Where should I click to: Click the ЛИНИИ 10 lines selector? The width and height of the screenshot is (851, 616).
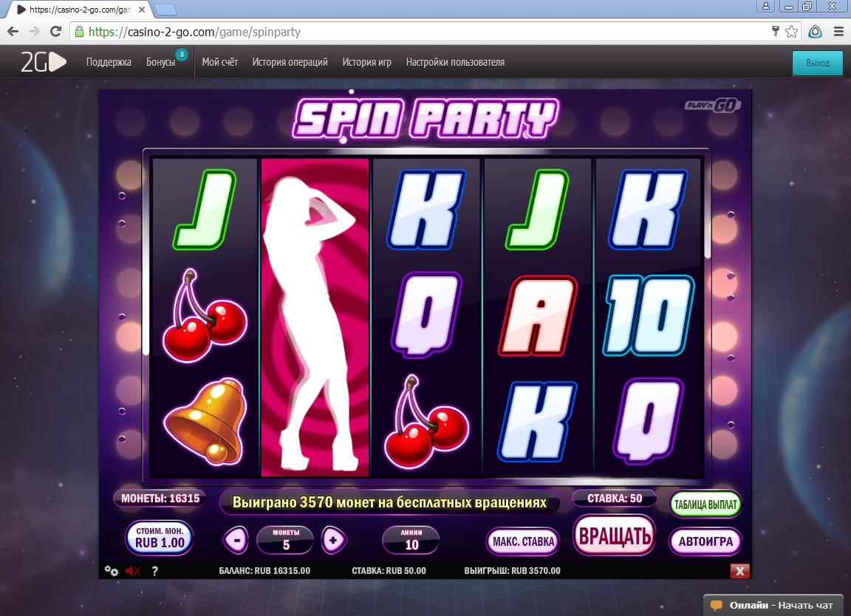(411, 540)
